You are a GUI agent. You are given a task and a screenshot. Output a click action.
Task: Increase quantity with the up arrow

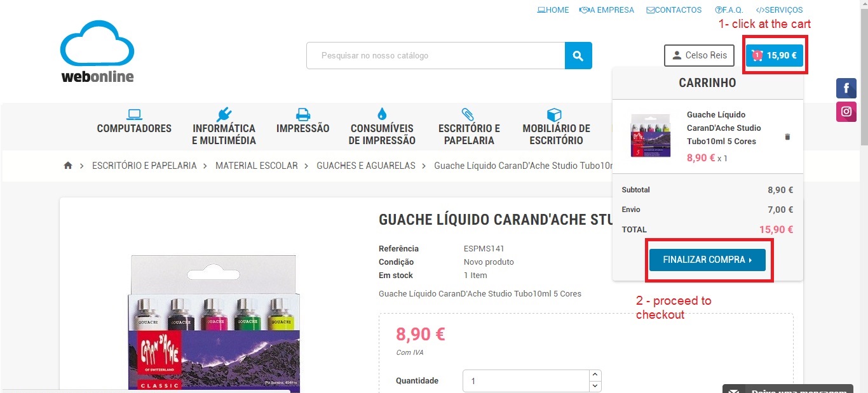click(595, 375)
